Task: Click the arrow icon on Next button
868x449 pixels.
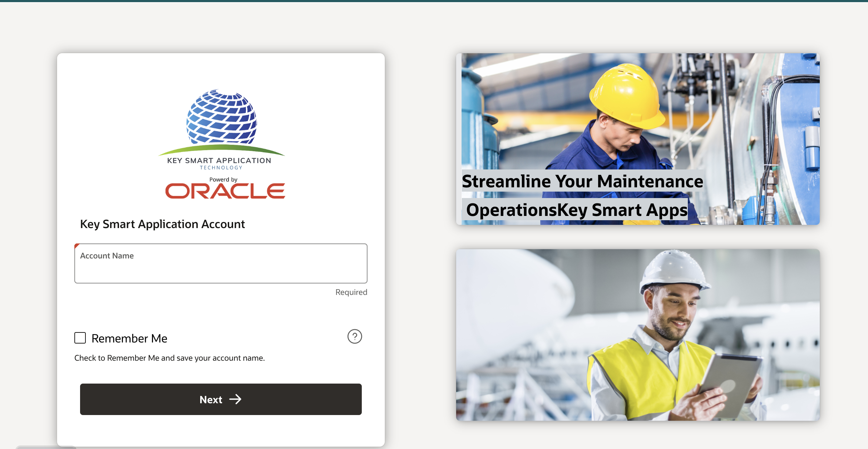Action: point(235,399)
